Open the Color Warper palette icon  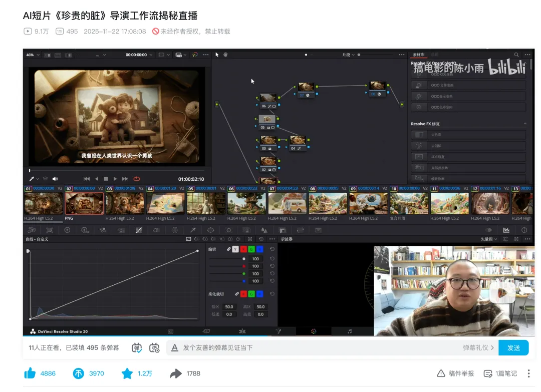pyautogui.click(x=175, y=230)
